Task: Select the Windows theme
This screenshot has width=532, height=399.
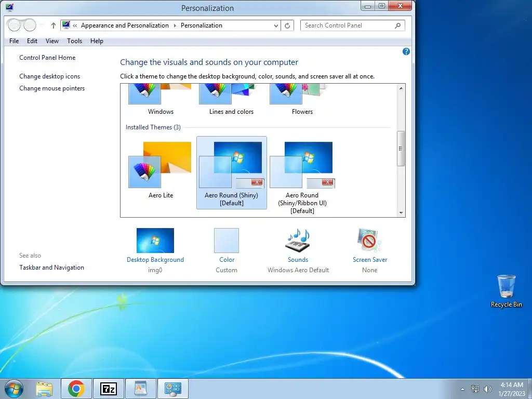Action: point(161,100)
